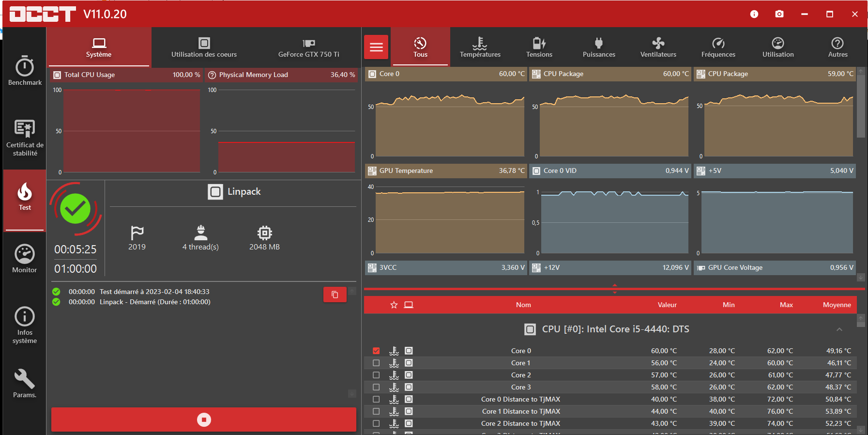Check the Core 1 sensor checkbox
The image size is (868, 435).
[x=376, y=363]
